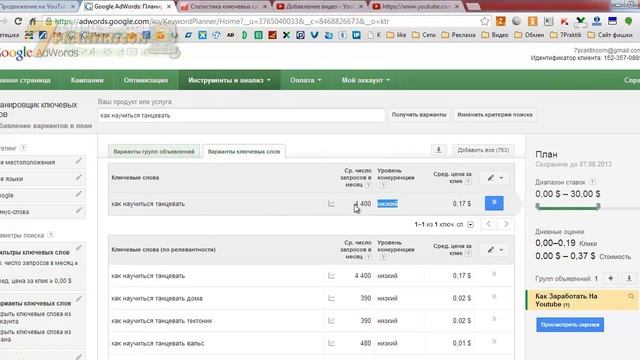
Task: Edit location targeting pencil icon
Action: (x=78, y=161)
